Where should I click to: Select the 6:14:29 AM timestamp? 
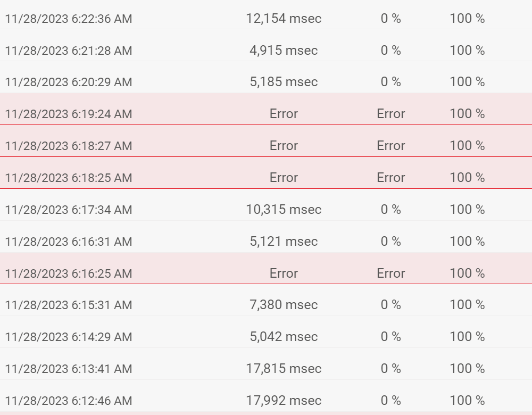click(69, 337)
